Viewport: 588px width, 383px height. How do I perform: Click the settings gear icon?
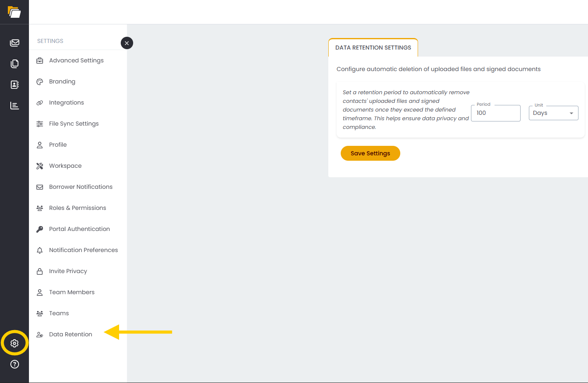click(x=14, y=343)
